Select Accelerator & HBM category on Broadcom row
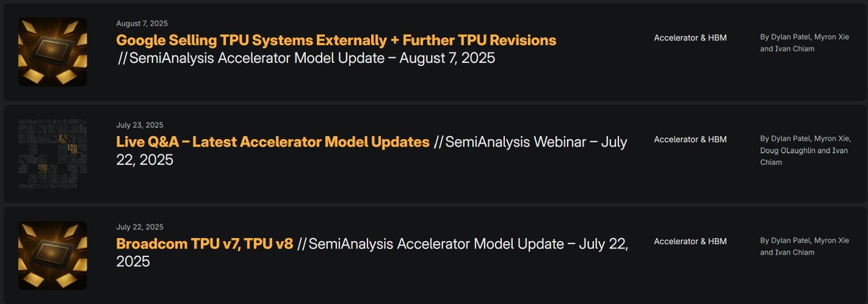This screenshot has height=304, width=868. (690, 241)
